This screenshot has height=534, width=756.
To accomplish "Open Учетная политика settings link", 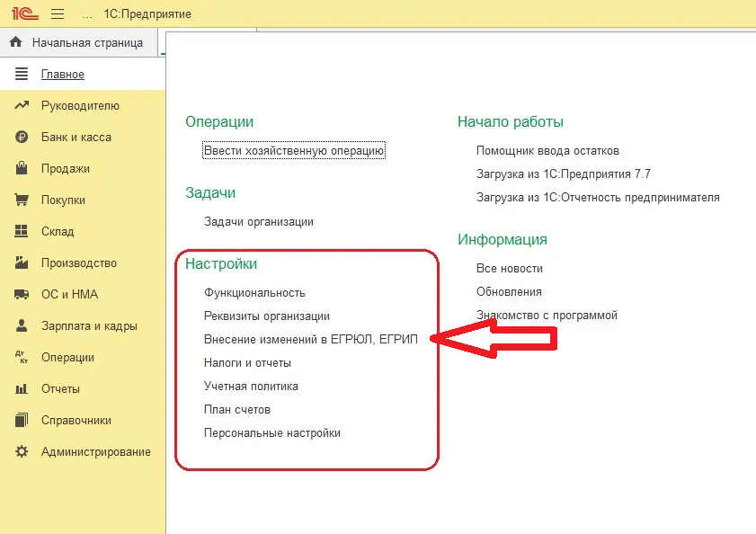I will [251, 387].
